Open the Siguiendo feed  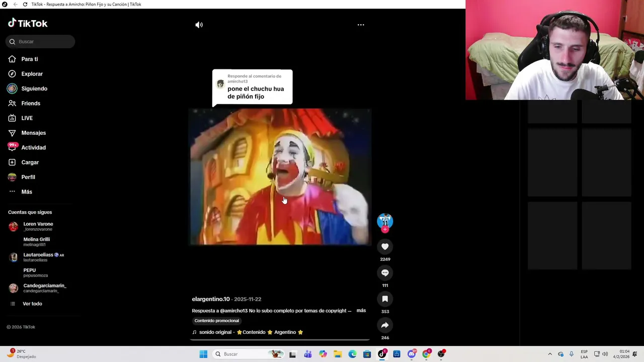pyautogui.click(x=34, y=88)
